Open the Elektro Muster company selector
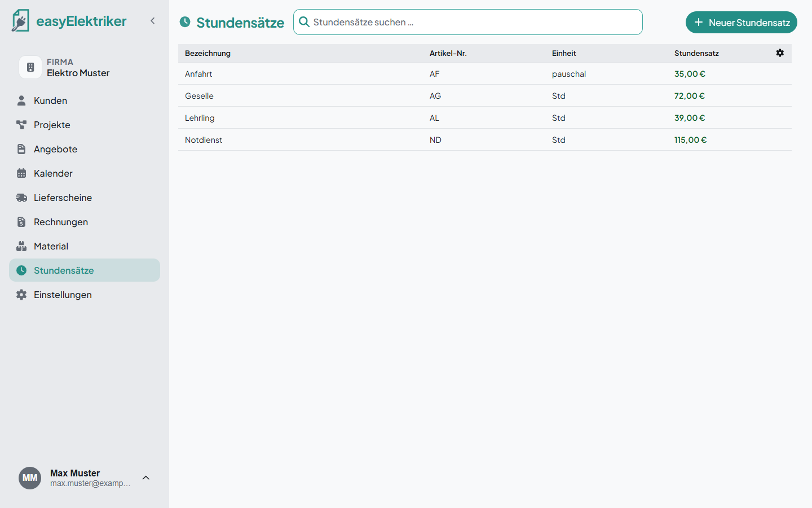The width and height of the screenshot is (812, 508). (85, 67)
